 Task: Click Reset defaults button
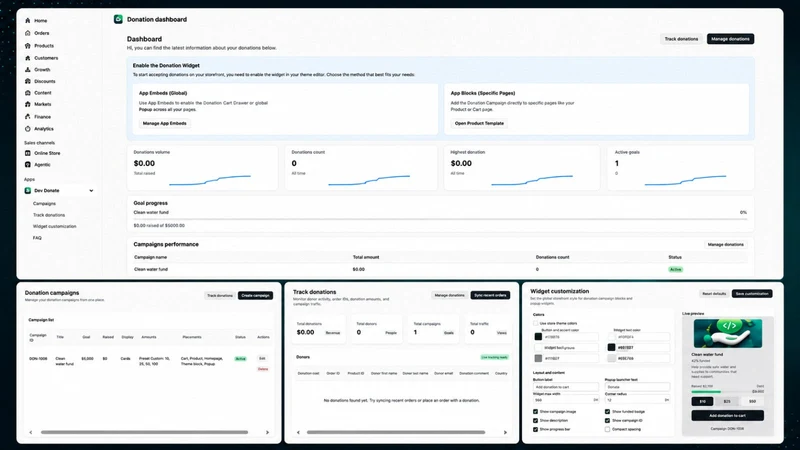coord(714,293)
